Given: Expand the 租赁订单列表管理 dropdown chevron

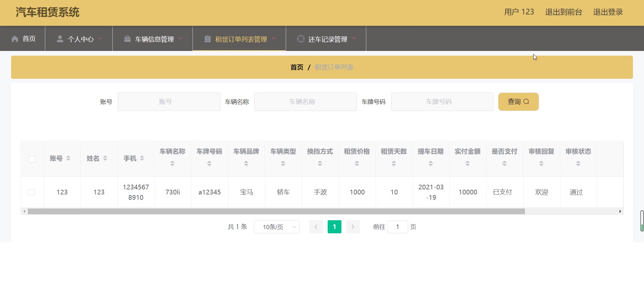Looking at the screenshot, I should click(274, 39).
